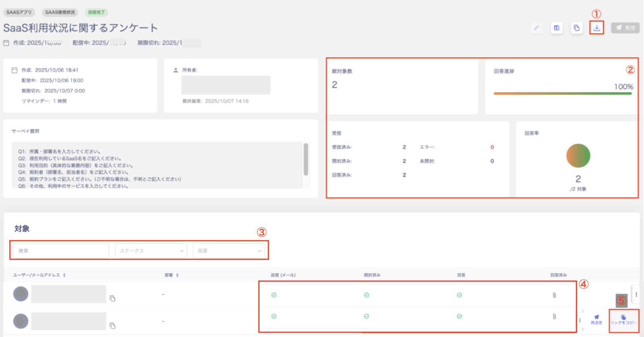The image size is (644, 337).
Task: Click 再送信 resend button
Action: 596,320
